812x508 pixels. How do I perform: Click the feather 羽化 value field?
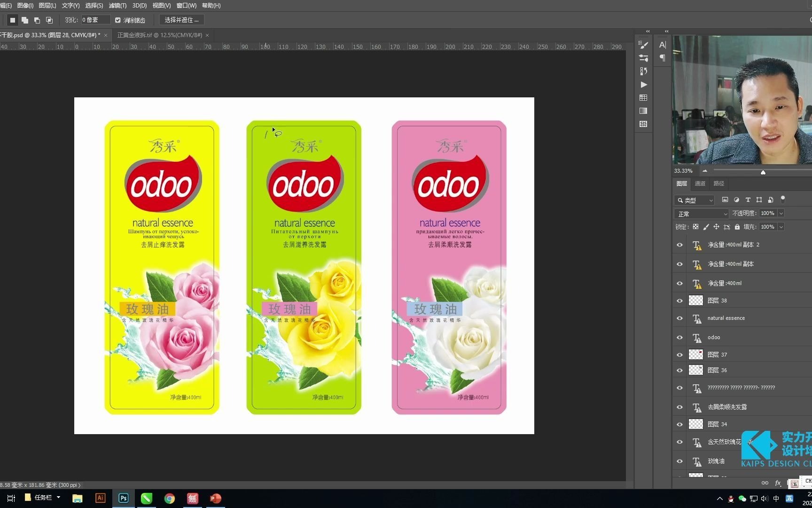tap(95, 20)
